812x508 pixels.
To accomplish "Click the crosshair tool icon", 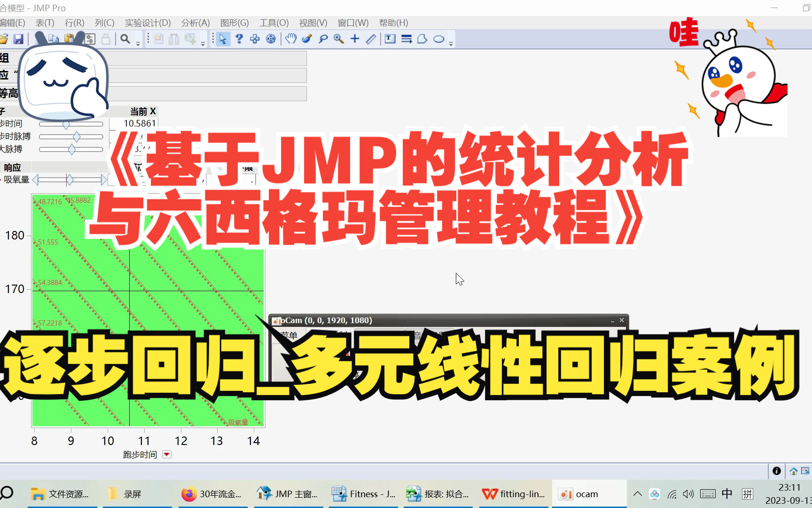I will [355, 39].
